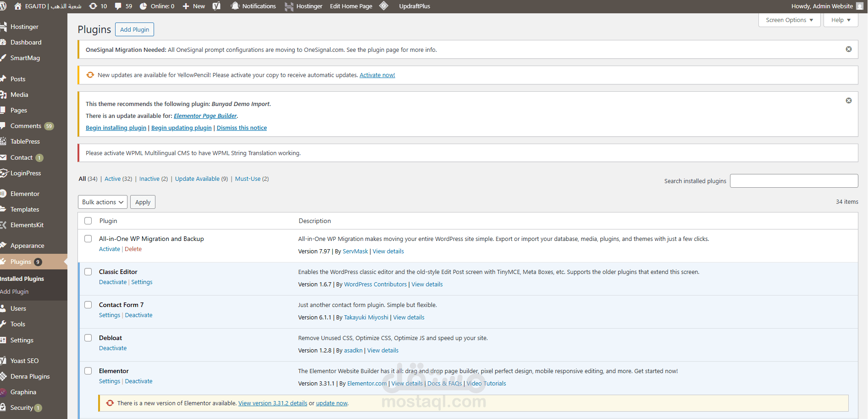
Task: Click the Apply bulk action button
Action: click(143, 202)
